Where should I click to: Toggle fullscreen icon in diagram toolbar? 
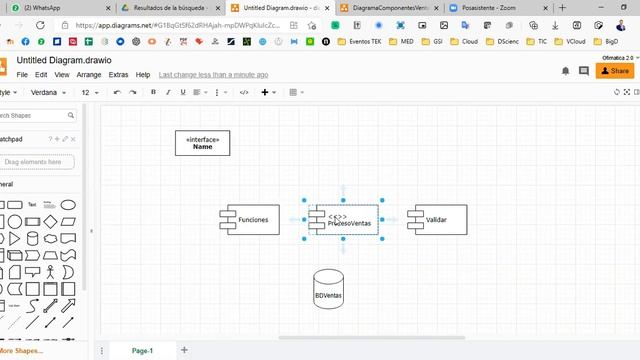(x=627, y=92)
